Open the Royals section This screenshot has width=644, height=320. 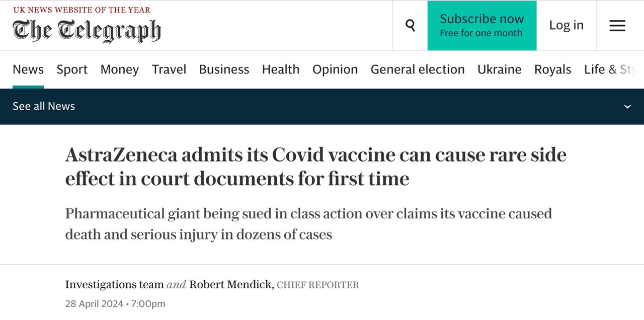click(x=552, y=69)
